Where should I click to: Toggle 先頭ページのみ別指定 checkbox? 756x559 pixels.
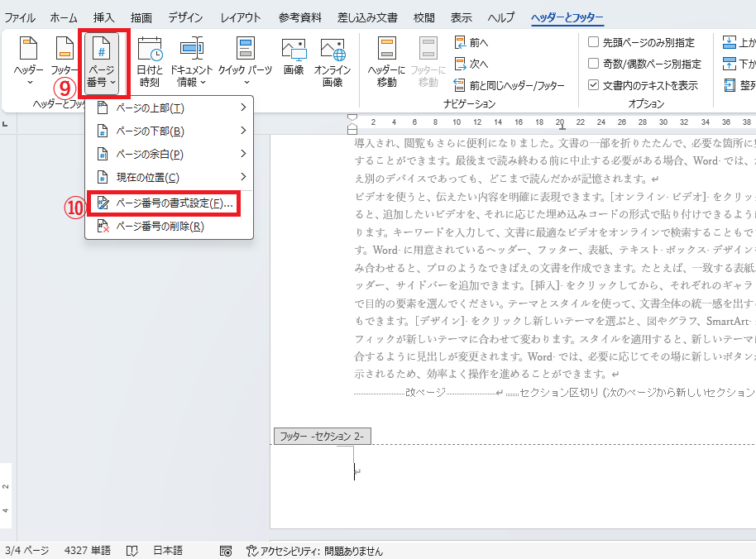click(x=594, y=42)
